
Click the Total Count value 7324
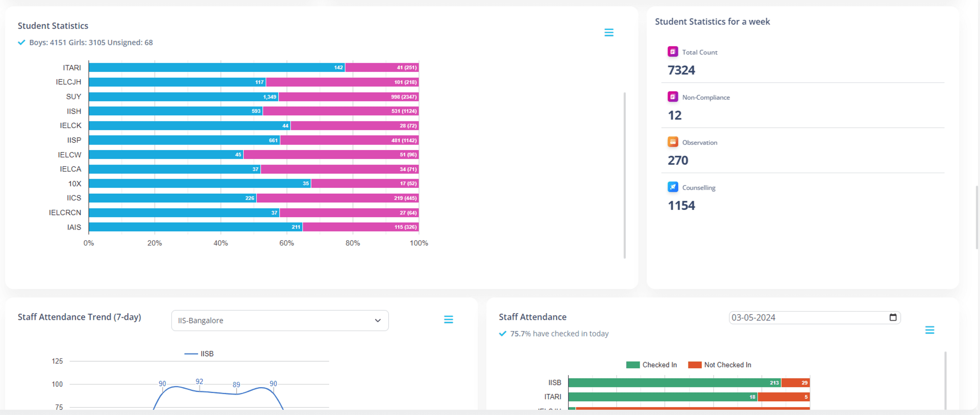tap(681, 71)
